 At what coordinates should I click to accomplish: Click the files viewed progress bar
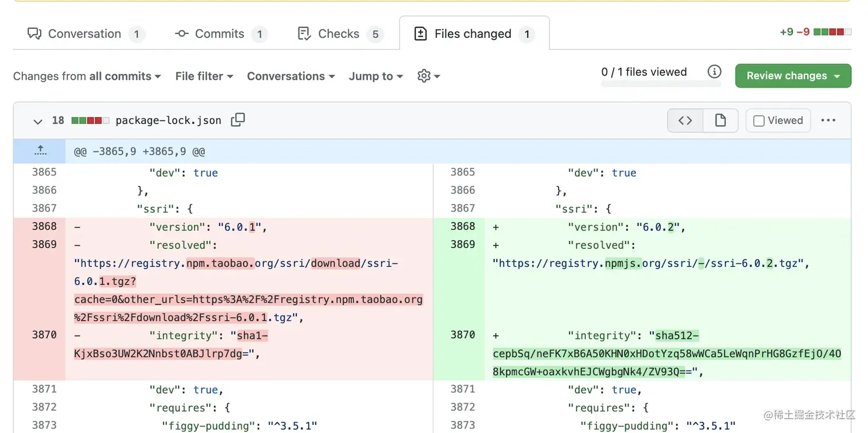click(661, 84)
